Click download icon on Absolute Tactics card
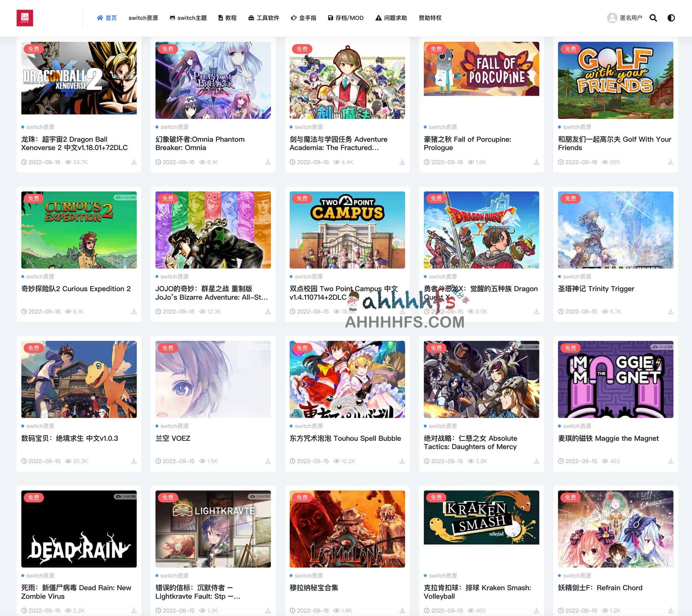Screen dimensions: 692x616 pyautogui.click(x=536, y=461)
